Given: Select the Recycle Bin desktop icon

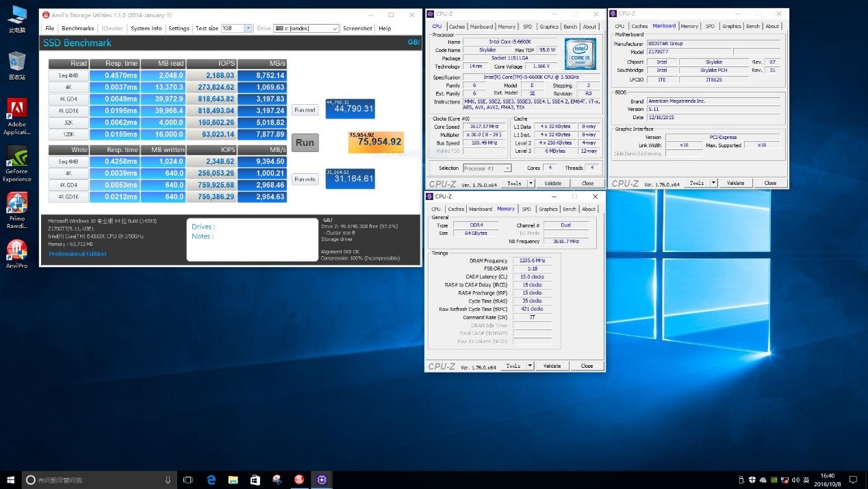Looking at the screenshot, I should pos(16,64).
